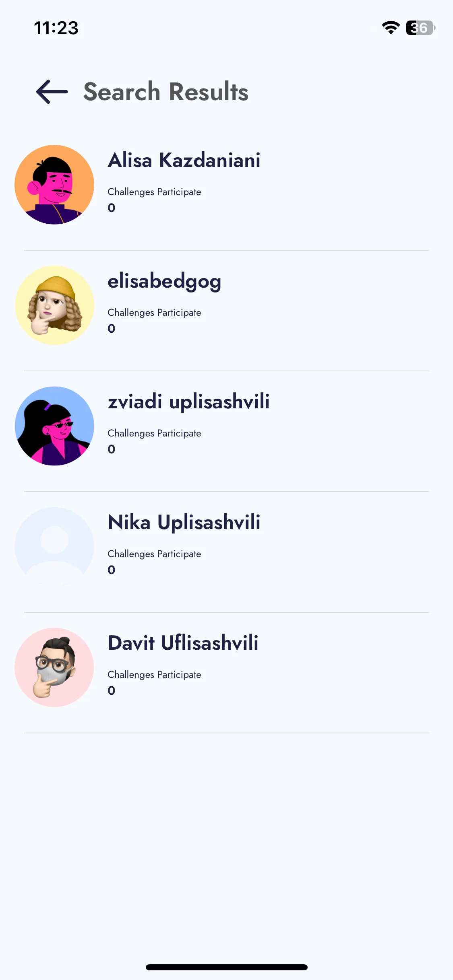
Task: Open zviadi uplisashvili's blue avatar
Action: coord(54,426)
